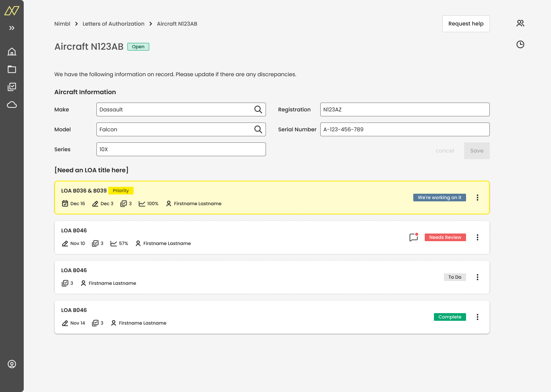Click the Open status badge
551x392 pixels.
[138, 47]
